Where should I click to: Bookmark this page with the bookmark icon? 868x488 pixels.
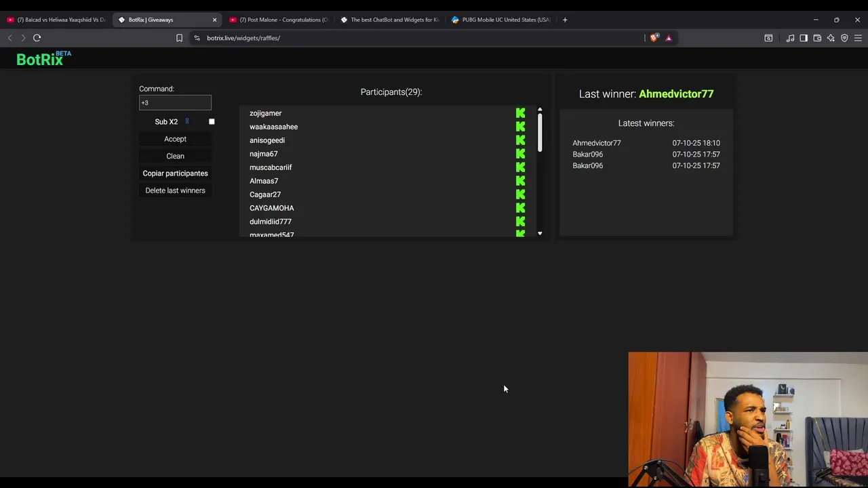pos(179,38)
